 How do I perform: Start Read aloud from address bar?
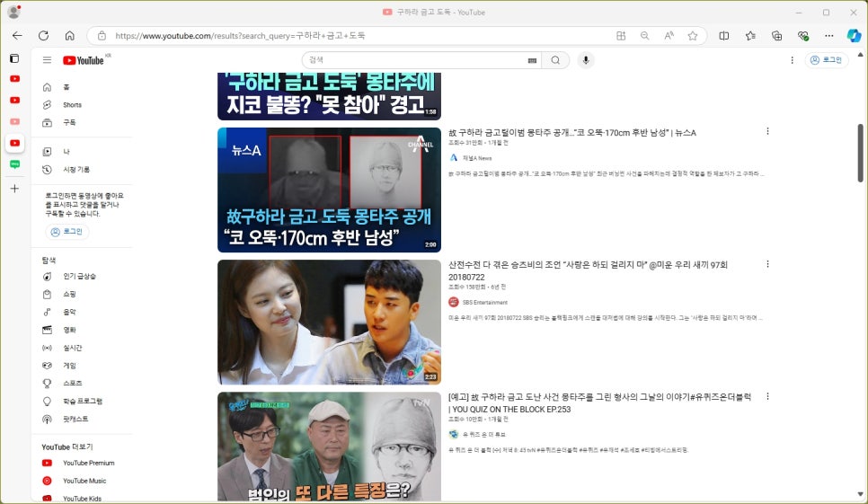pos(669,35)
